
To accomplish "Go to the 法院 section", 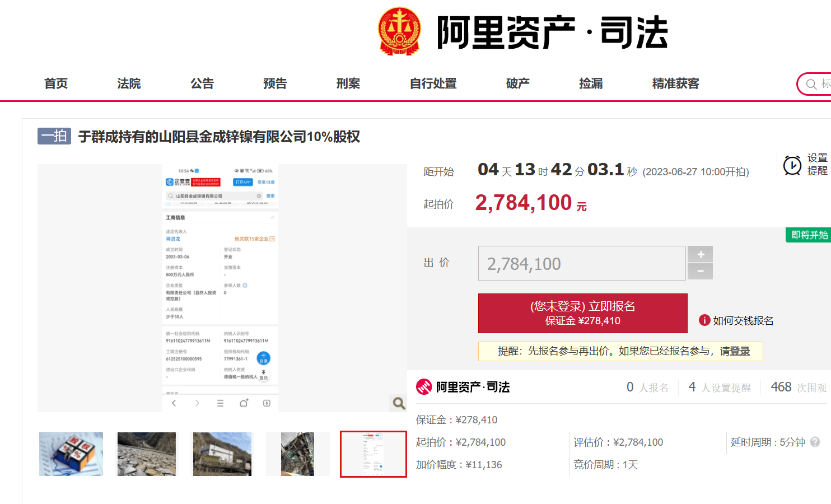I will pos(129,83).
